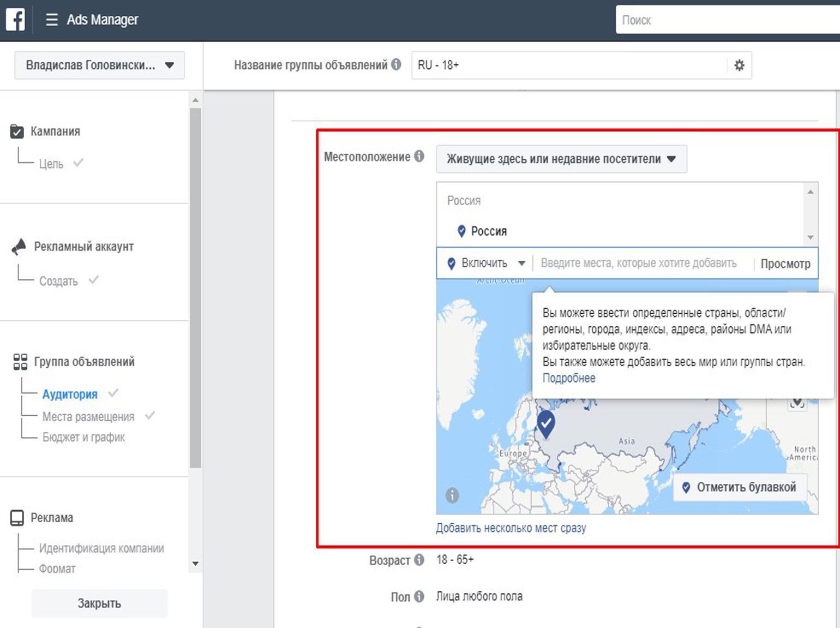Image resolution: width=840 pixels, height=628 pixels.
Task: Edit the ad set name field RU - 18+
Action: click(569, 65)
